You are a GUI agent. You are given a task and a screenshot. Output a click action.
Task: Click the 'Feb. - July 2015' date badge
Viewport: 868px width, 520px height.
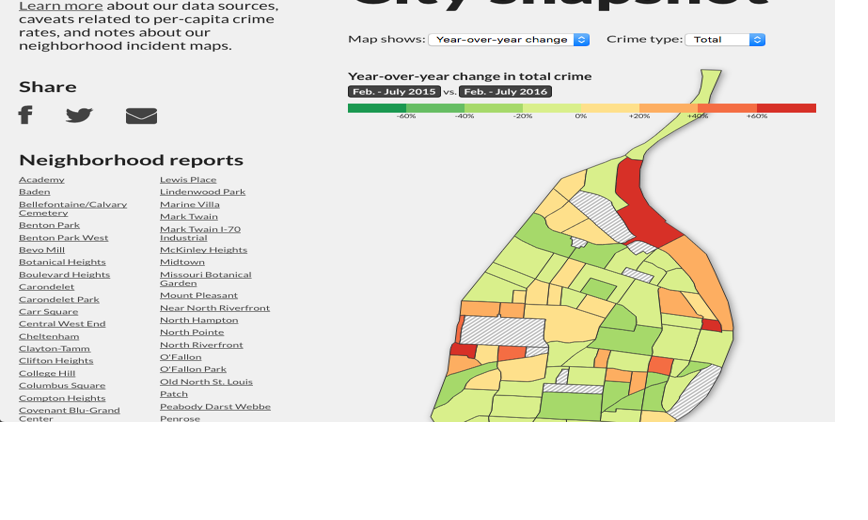coord(394,92)
